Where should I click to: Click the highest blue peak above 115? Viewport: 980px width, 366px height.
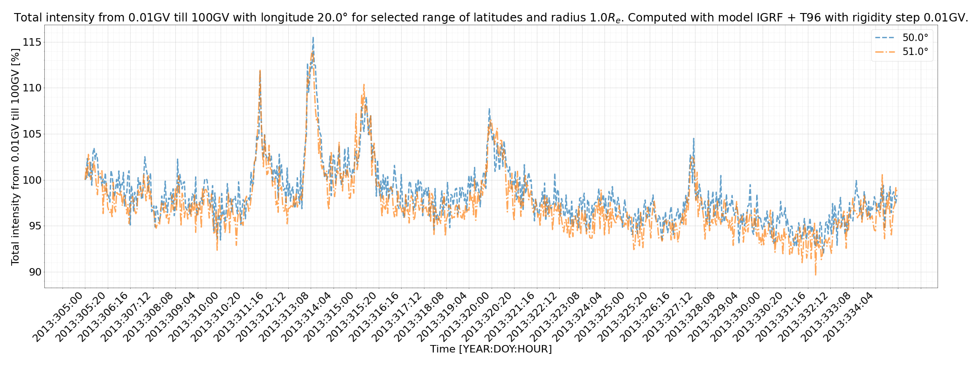click(x=313, y=38)
